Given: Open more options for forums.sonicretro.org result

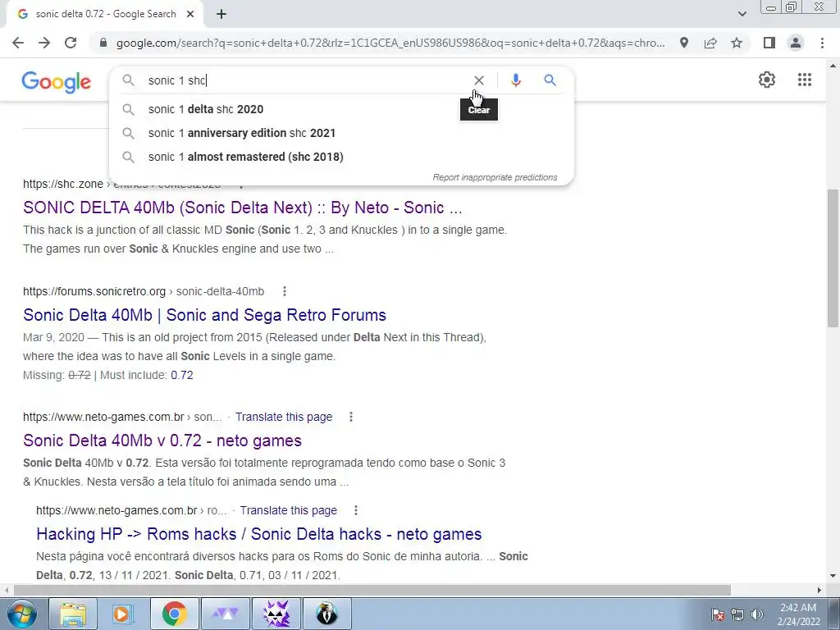Looking at the screenshot, I should click(x=285, y=291).
